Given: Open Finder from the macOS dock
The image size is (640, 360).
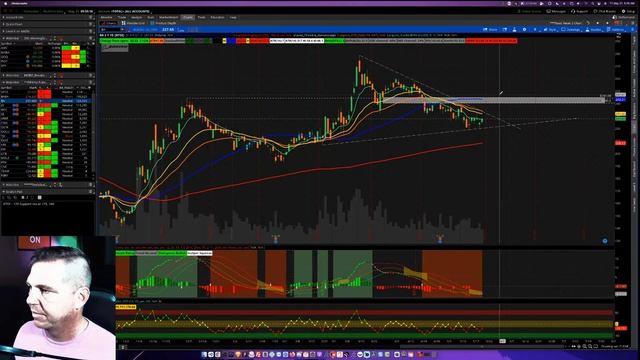Looking at the screenshot, I should click(x=204, y=354).
